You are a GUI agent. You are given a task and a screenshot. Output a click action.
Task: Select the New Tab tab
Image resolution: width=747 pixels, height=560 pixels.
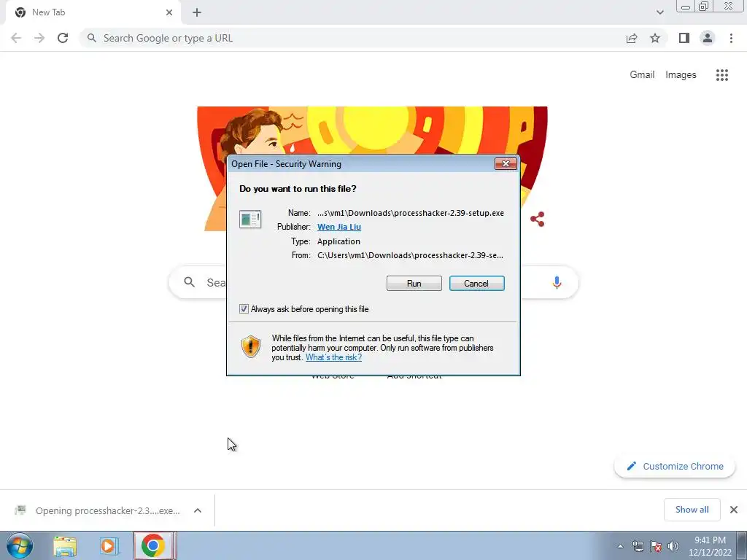tap(93, 12)
